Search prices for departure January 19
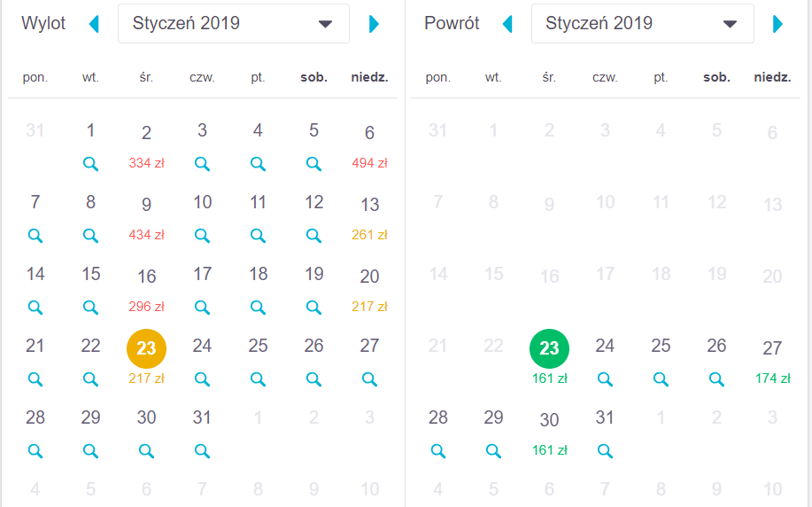 click(313, 308)
